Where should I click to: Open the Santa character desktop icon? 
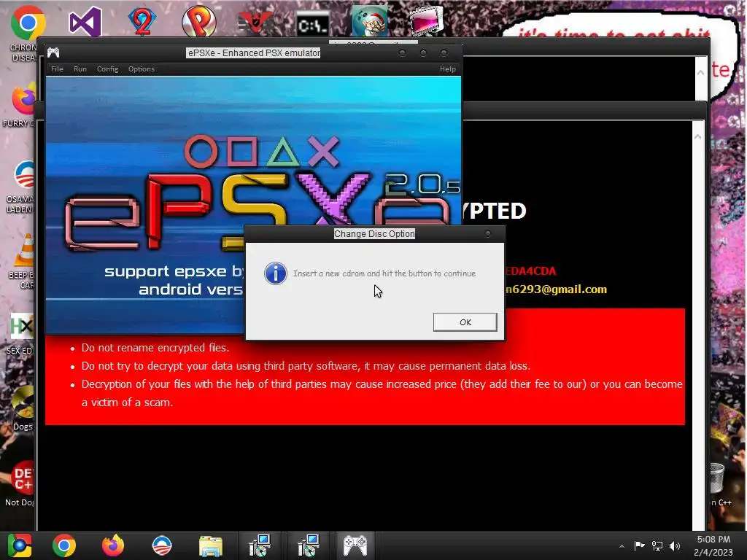point(370,21)
